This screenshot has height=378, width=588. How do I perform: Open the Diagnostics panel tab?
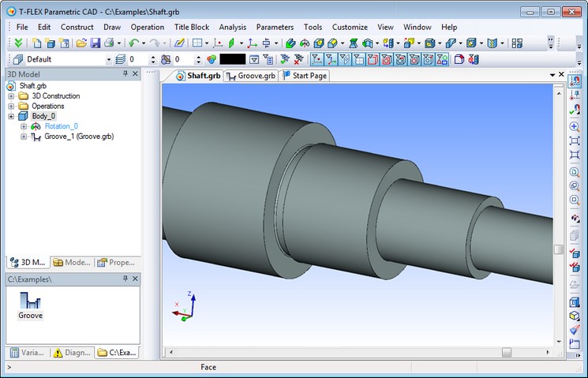tap(73, 353)
